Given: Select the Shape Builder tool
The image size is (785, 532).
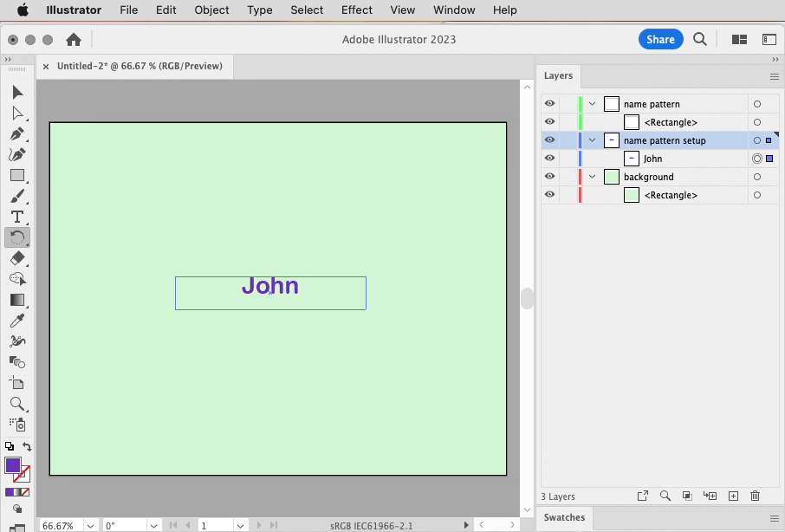Looking at the screenshot, I should pyautogui.click(x=17, y=279).
